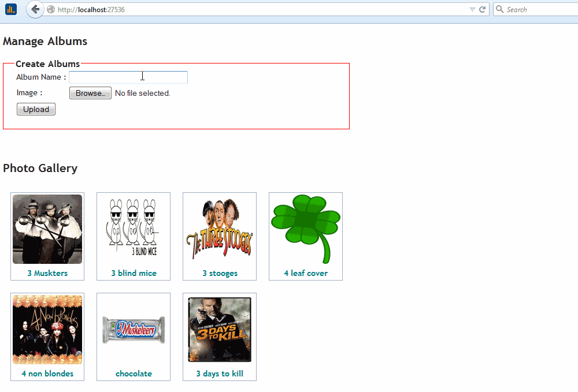Open the 4 Non Blondes album image

[47, 330]
